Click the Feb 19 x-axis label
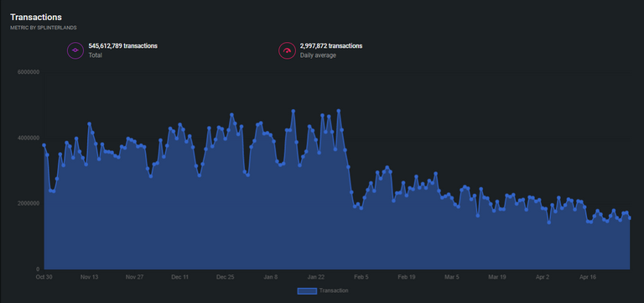Viewport: 644px width, 303px height. [407, 277]
